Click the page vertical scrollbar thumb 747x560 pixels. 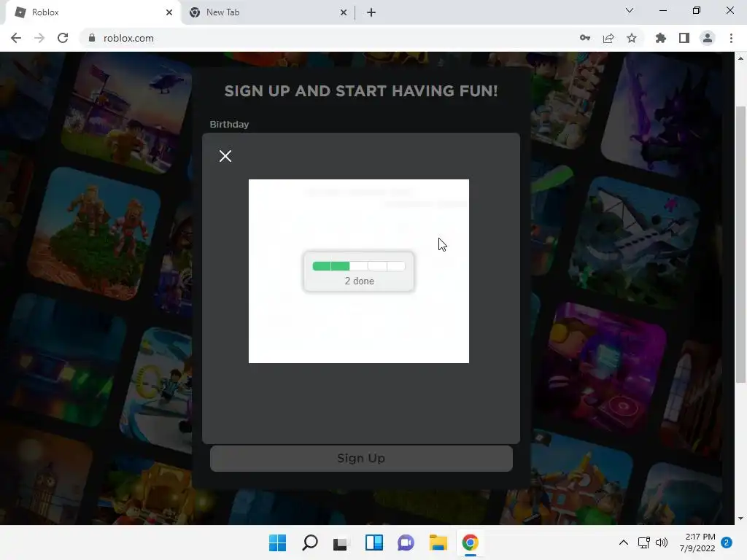pos(740,244)
